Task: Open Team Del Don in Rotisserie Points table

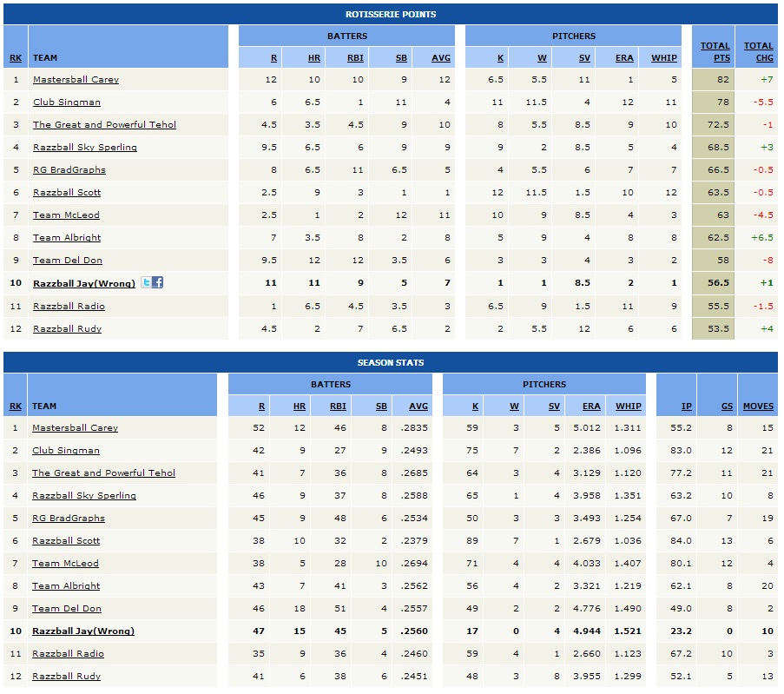Action: click(68, 261)
